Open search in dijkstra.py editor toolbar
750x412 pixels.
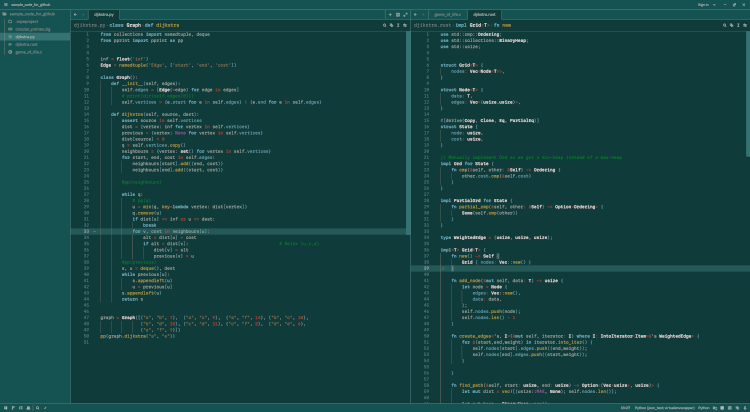(384, 25)
